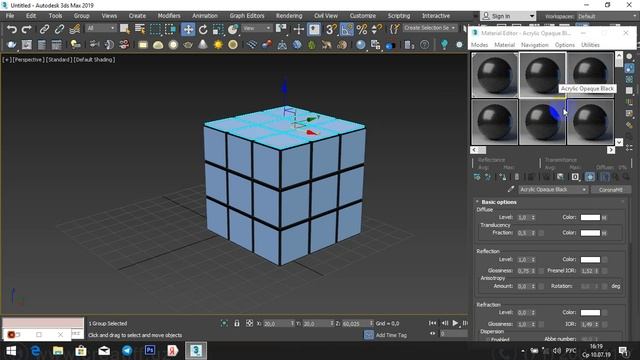This screenshot has width=640, height=360.
Task: Open the Modifiers menu
Action: click(169, 16)
